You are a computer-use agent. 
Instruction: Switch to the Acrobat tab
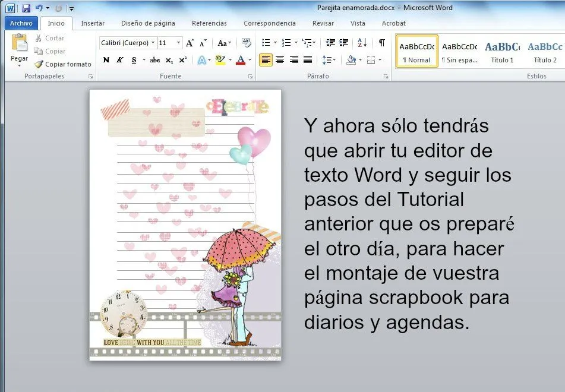[393, 23]
